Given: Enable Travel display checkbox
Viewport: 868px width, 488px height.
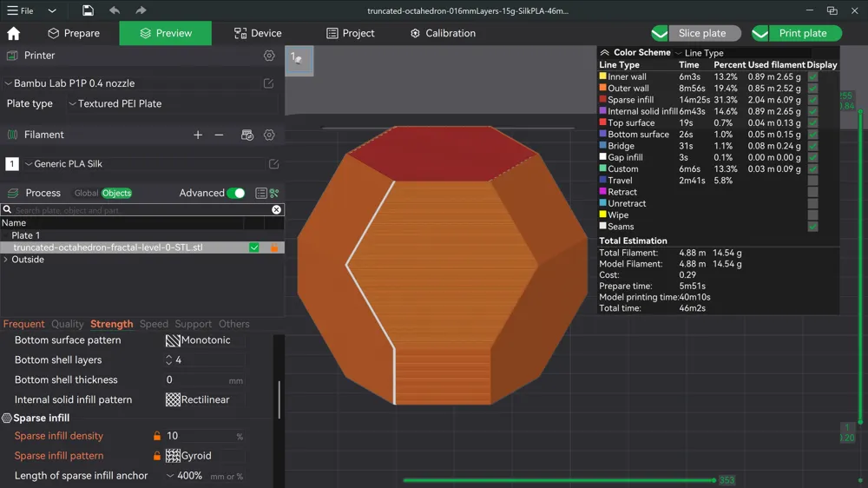Looking at the screenshot, I should tap(812, 181).
